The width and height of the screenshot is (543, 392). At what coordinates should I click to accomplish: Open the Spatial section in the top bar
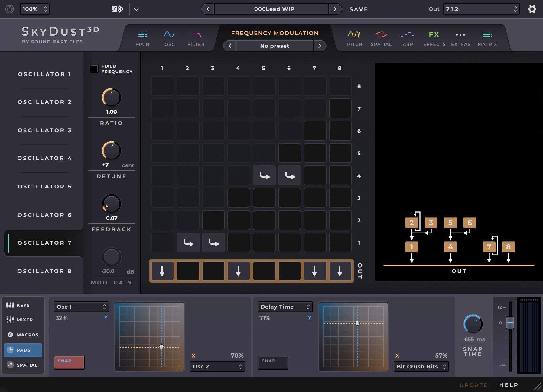(x=381, y=38)
